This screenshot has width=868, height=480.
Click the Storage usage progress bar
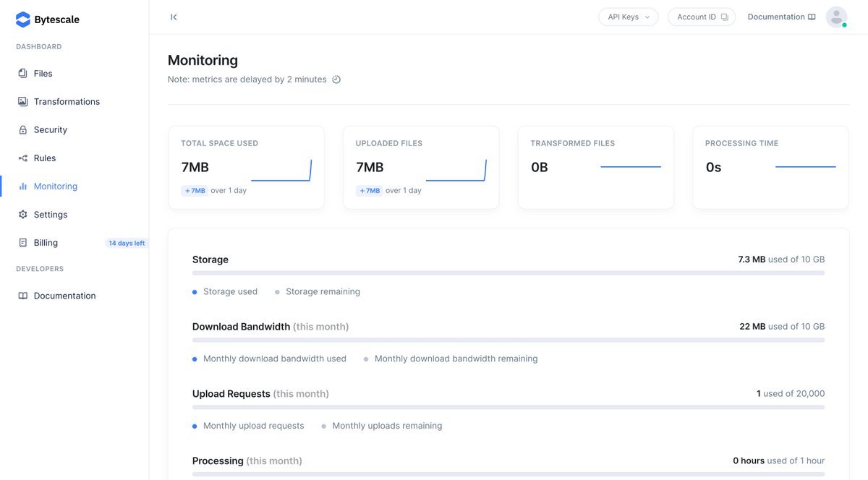coord(508,273)
